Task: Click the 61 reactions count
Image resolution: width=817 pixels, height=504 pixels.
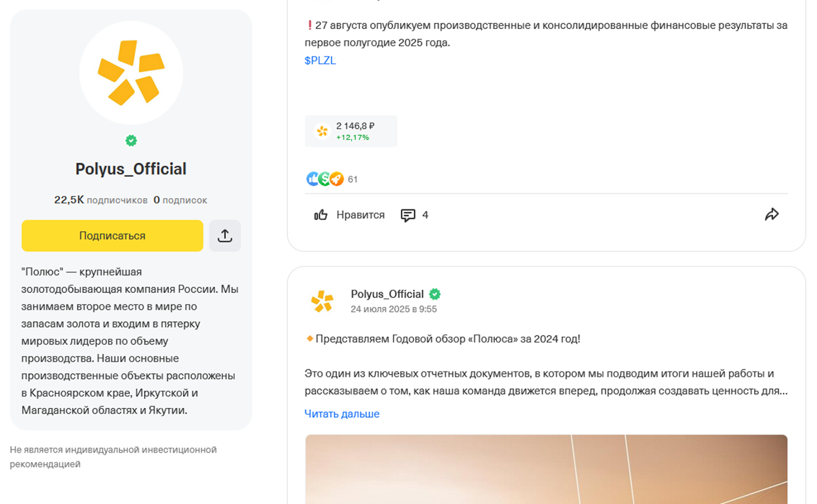Action: tap(353, 179)
